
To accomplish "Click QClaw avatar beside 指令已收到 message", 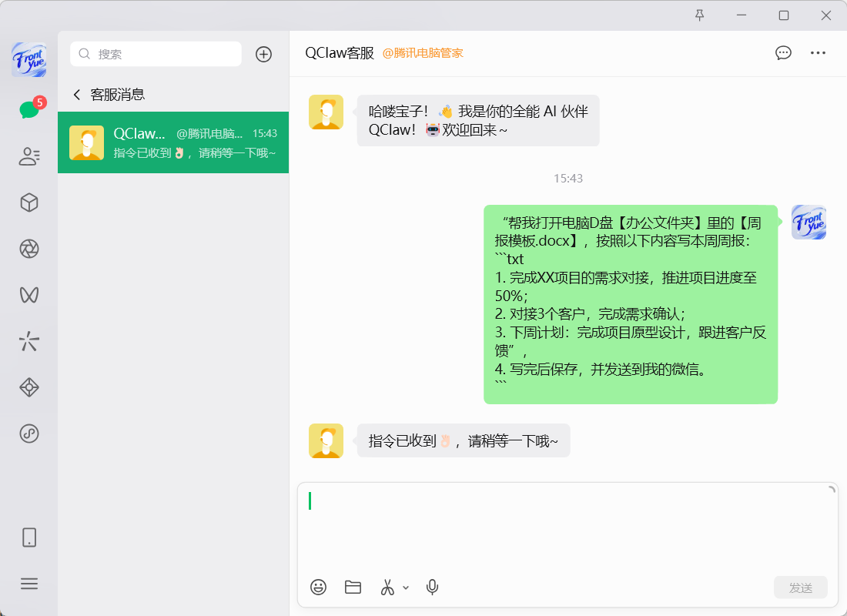I will (x=326, y=441).
